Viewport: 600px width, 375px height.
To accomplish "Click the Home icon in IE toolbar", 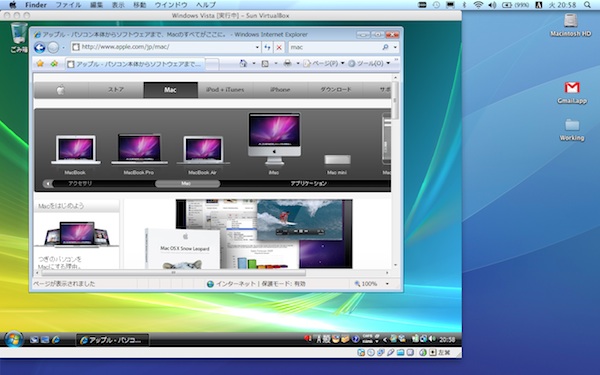I will point(243,64).
